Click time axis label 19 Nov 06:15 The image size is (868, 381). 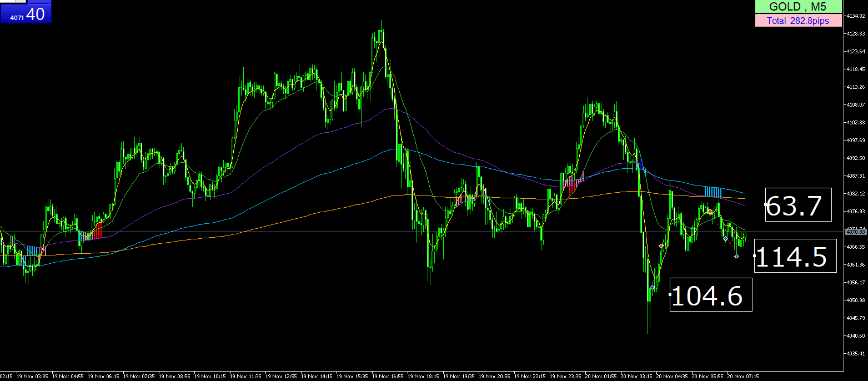coord(103,376)
